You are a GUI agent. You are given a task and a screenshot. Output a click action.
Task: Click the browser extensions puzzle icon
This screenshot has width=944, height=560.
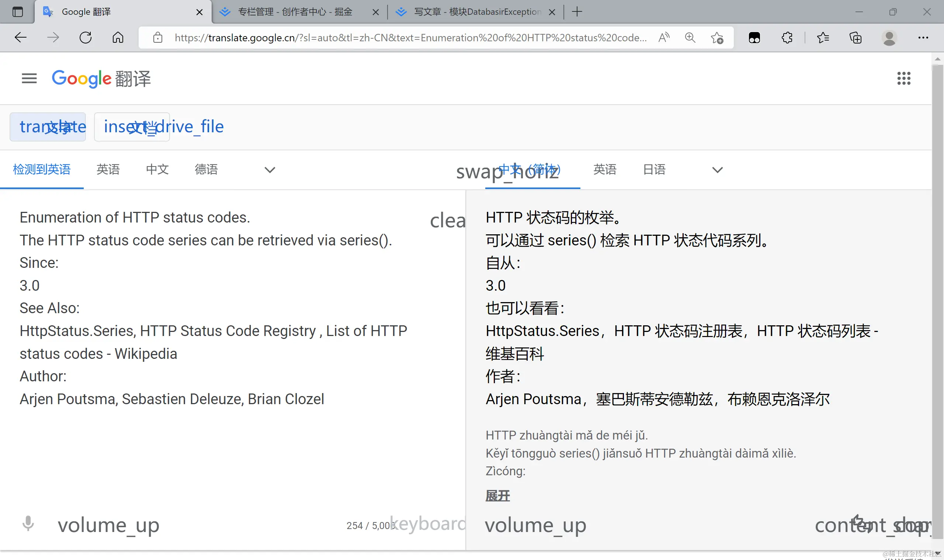pyautogui.click(x=787, y=37)
